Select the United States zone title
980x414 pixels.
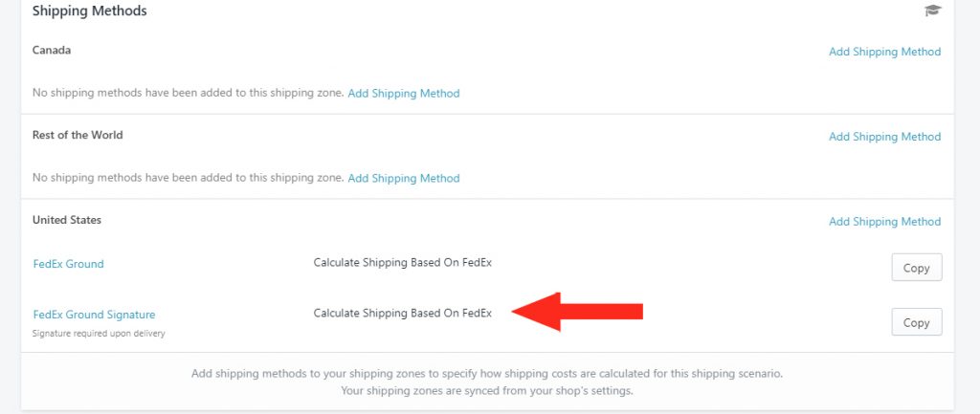point(67,220)
